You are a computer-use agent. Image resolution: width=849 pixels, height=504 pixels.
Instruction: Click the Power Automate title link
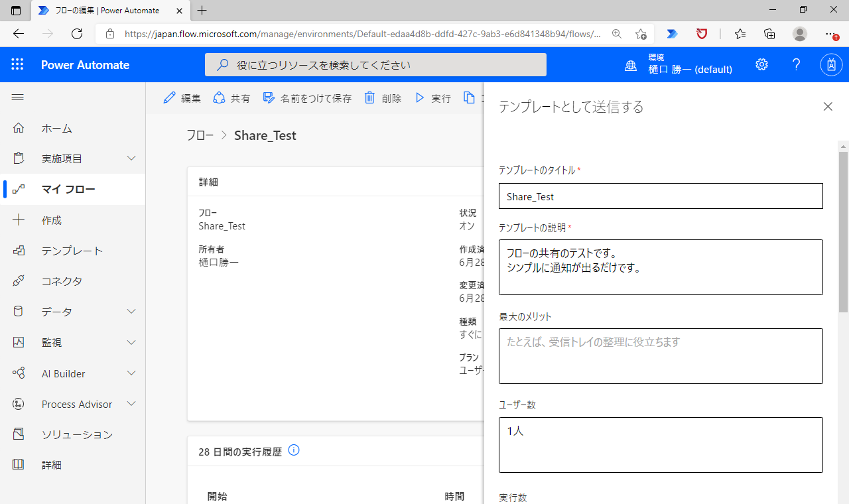click(85, 65)
